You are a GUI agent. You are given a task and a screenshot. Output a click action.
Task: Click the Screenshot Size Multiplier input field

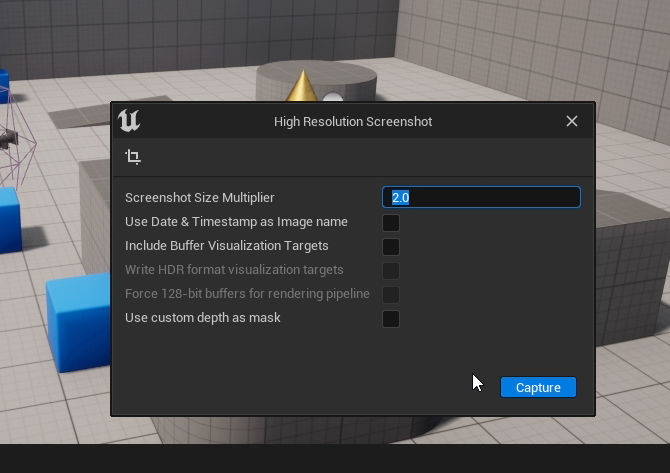[x=481, y=197]
